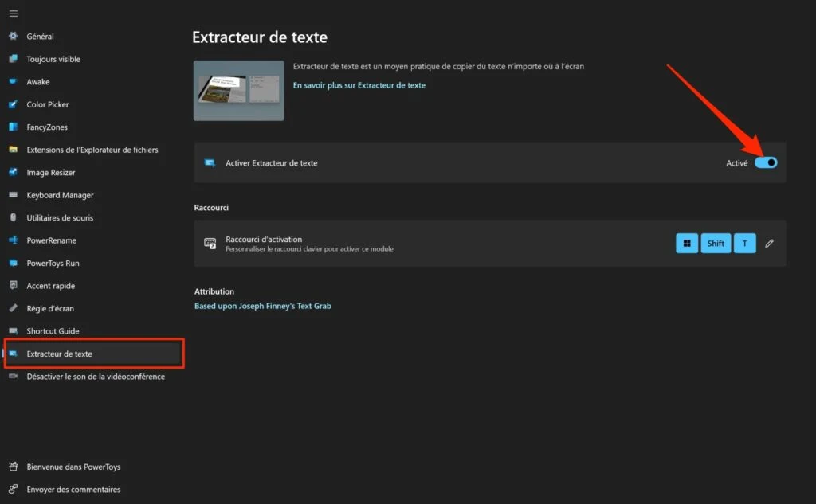
Task: Click the Envoyer des commentaires icon
Action: 14,489
